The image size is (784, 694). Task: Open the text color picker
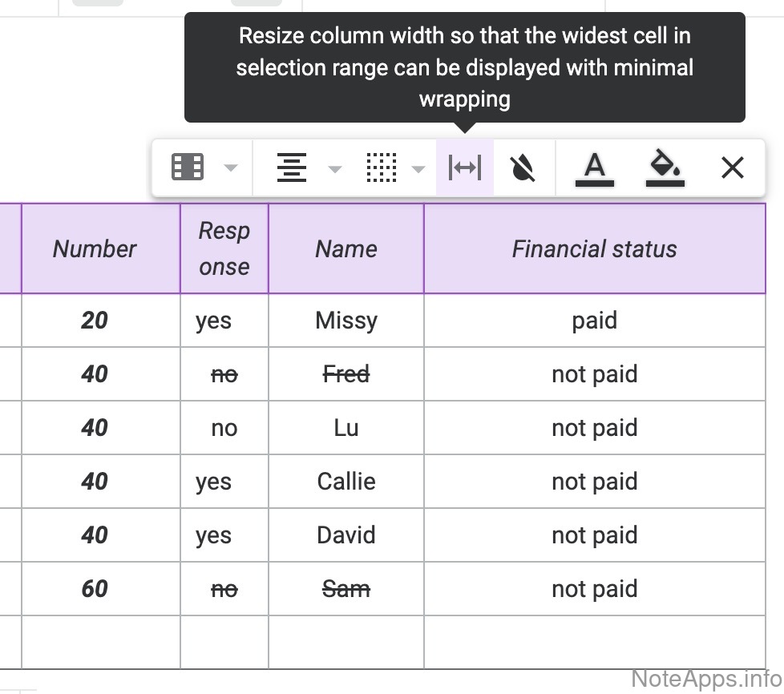(x=594, y=168)
